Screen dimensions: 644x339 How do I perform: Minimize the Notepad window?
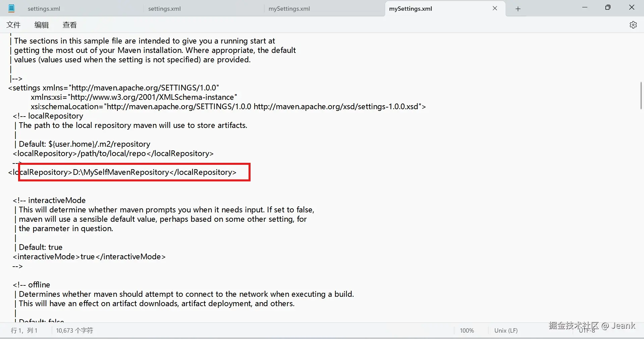585,7
